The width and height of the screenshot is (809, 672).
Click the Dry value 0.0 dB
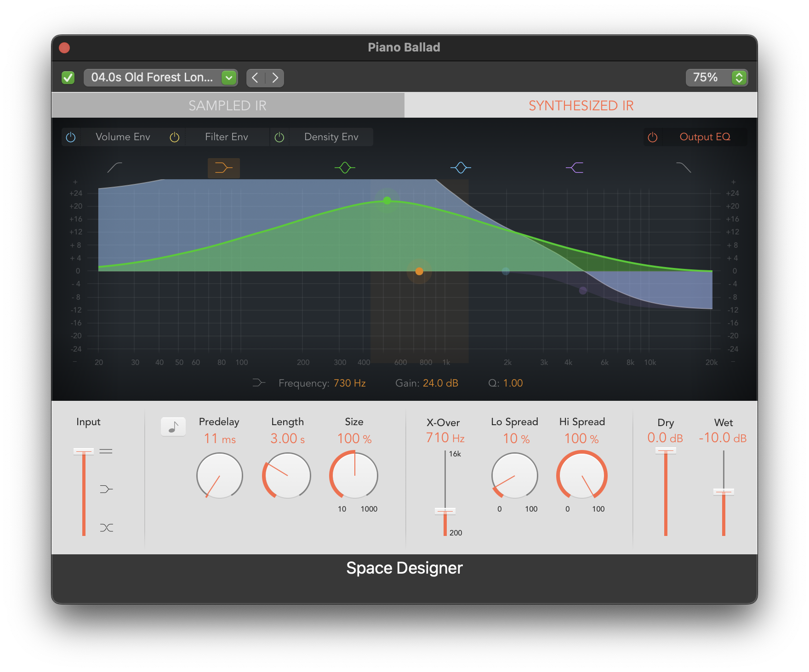(665, 438)
